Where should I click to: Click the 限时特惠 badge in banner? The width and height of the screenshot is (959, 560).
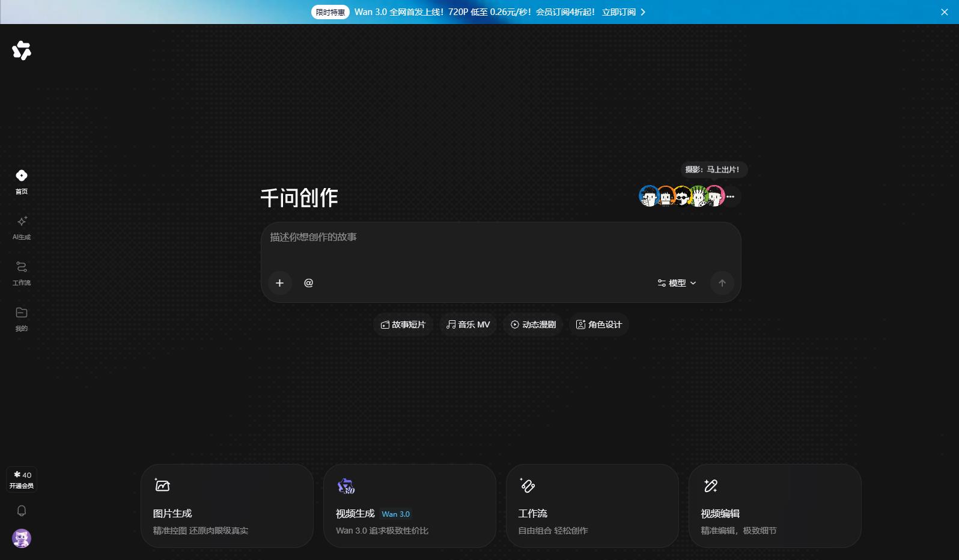[330, 12]
